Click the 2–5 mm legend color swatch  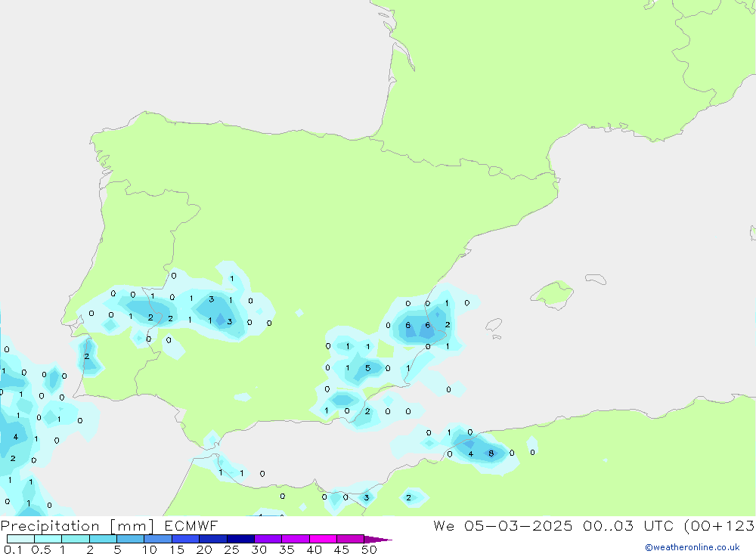click(103, 539)
